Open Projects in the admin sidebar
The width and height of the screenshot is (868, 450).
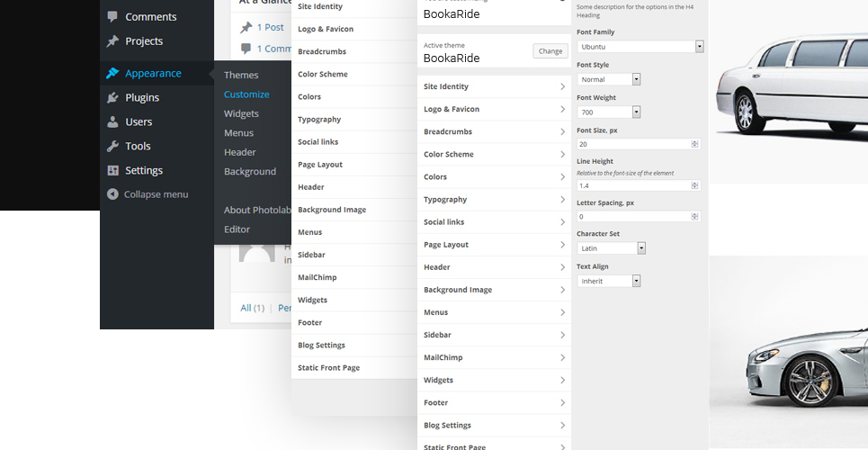point(144,41)
